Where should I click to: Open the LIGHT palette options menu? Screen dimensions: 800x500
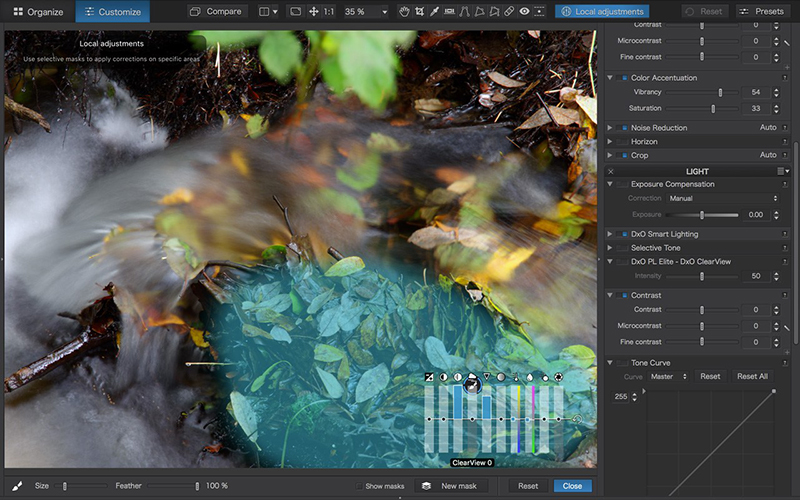click(783, 171)
